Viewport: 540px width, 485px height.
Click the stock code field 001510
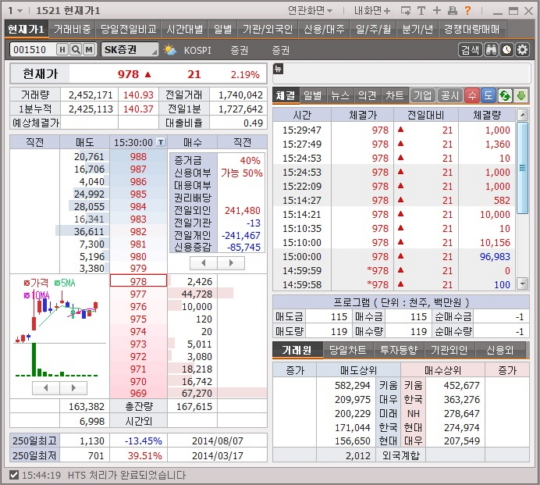point(32,50)
